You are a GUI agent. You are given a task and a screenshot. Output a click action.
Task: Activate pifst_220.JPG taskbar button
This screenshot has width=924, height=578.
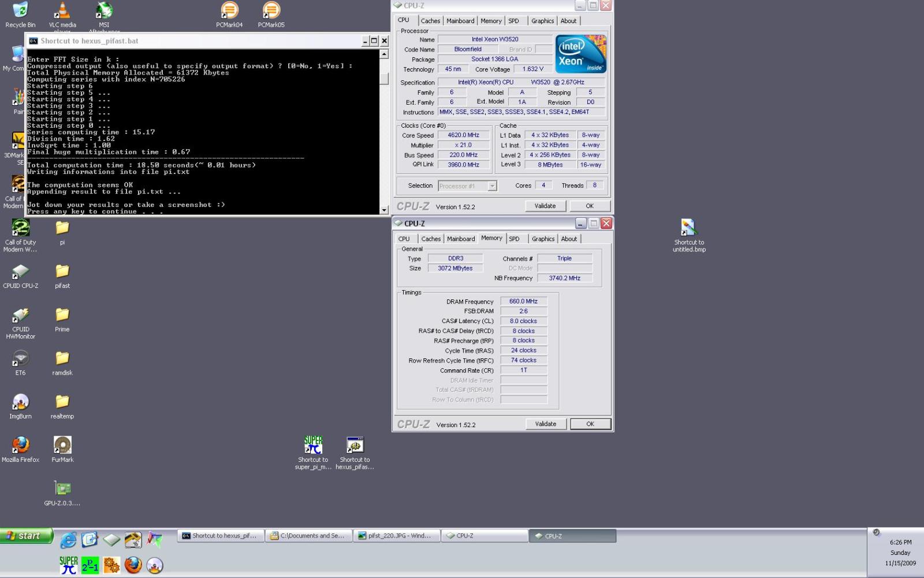click(x=397, y=536)
